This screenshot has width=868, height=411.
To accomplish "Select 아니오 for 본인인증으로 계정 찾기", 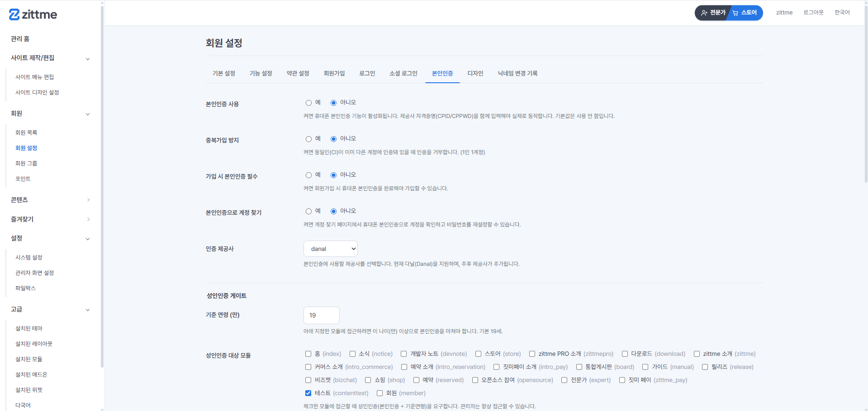I will click(x=333, y=211).
